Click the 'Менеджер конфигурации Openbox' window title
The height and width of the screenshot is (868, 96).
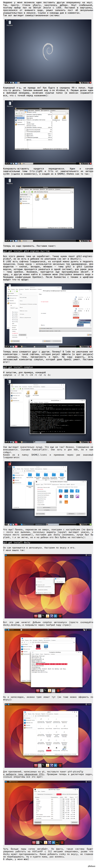tap(54, 290)
